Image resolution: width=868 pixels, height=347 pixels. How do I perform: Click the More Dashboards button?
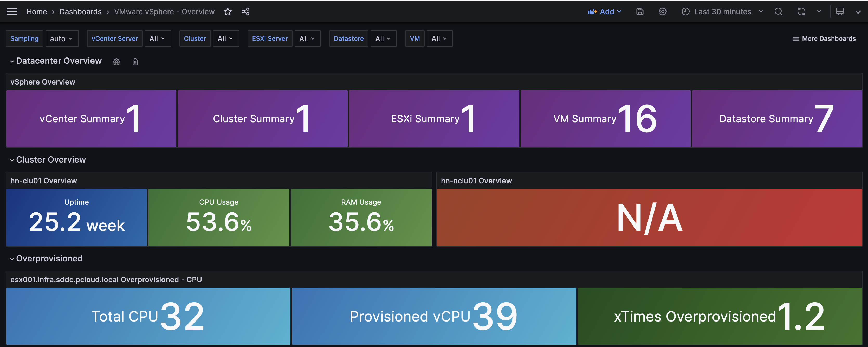click(x=824, y=38)
